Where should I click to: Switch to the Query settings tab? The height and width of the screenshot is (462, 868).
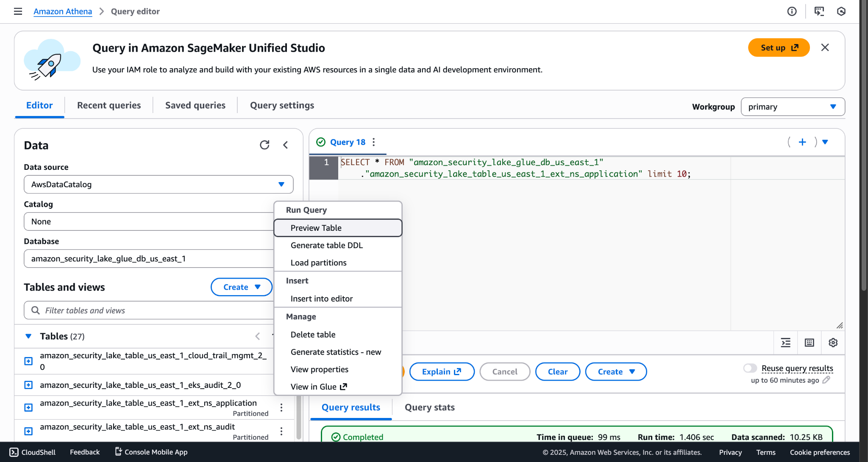(x=282, y=105)
